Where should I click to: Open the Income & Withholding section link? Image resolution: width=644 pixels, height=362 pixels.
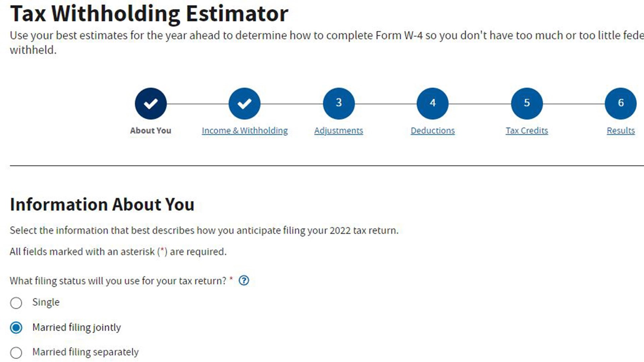pos(245,130)
